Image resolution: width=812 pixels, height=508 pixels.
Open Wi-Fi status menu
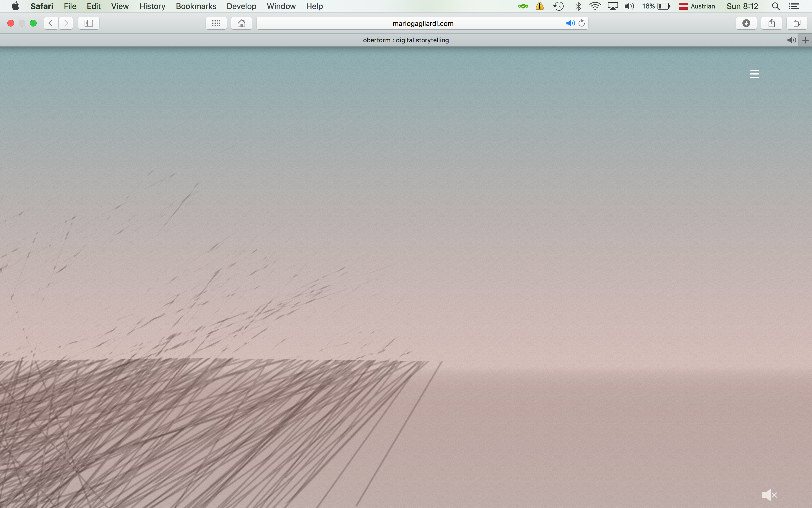point(595,6)
